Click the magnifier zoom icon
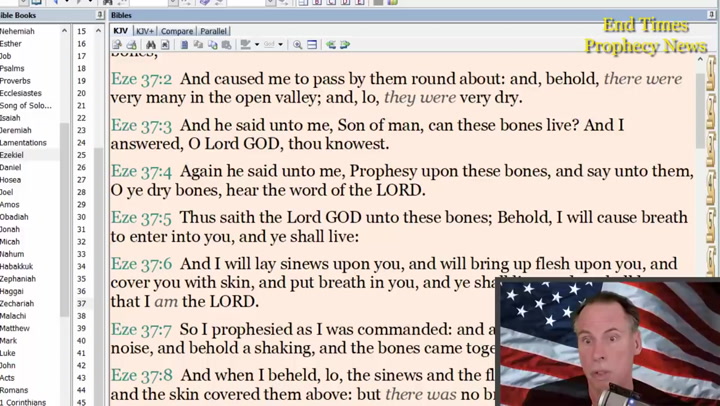 [x=298, y=45]
